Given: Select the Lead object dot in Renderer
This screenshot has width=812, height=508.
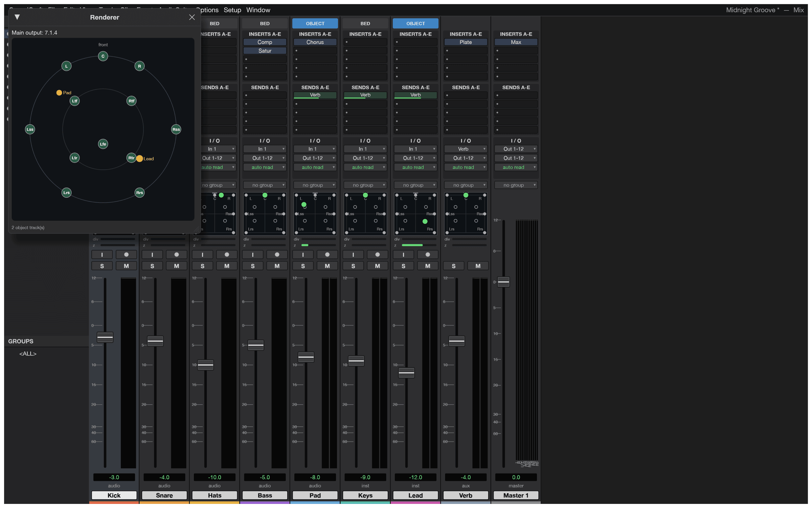Looking at the screenshot, I should [x=139, y=158].
